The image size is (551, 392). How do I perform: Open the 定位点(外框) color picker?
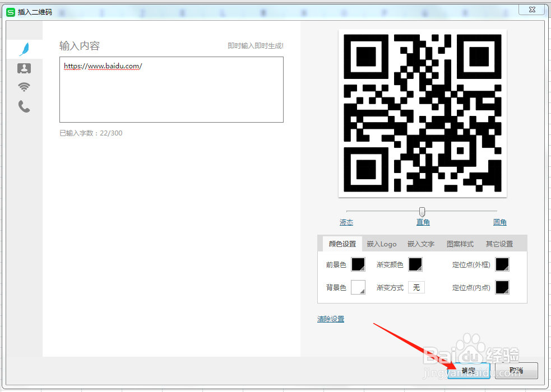pos(502,265)
